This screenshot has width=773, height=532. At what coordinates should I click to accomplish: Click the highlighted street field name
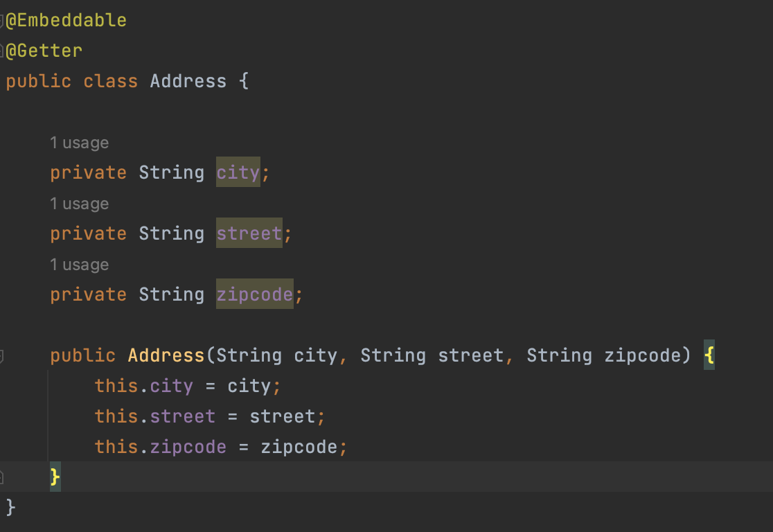pyautogui.click(x=249, y=233)
